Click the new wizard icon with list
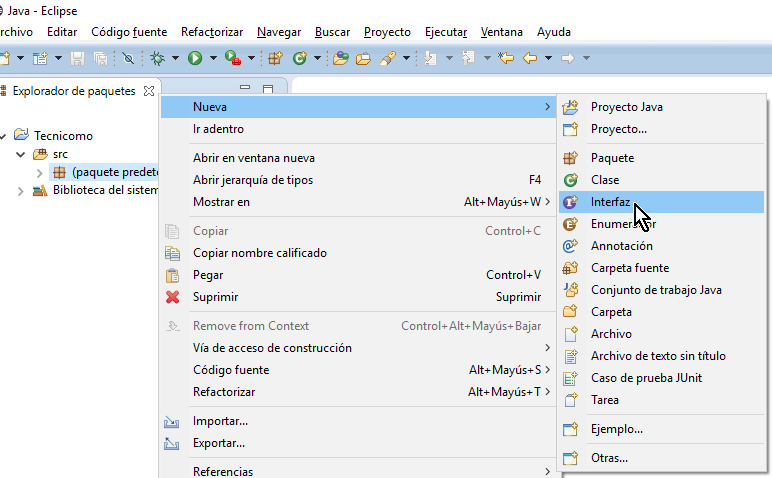The height and width of the screenshot is (478, 772). click(x=40, y=58)
